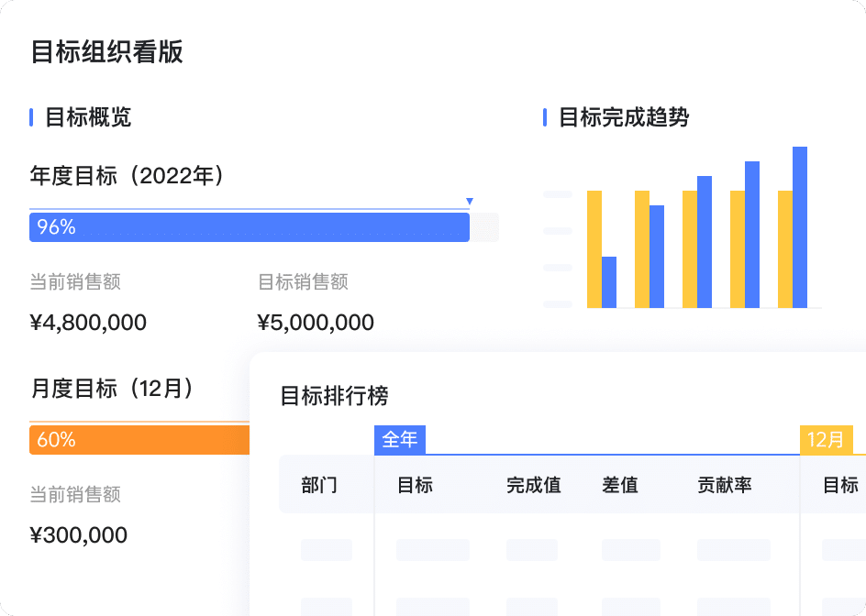Click the 部门 column header

point(319,485)
